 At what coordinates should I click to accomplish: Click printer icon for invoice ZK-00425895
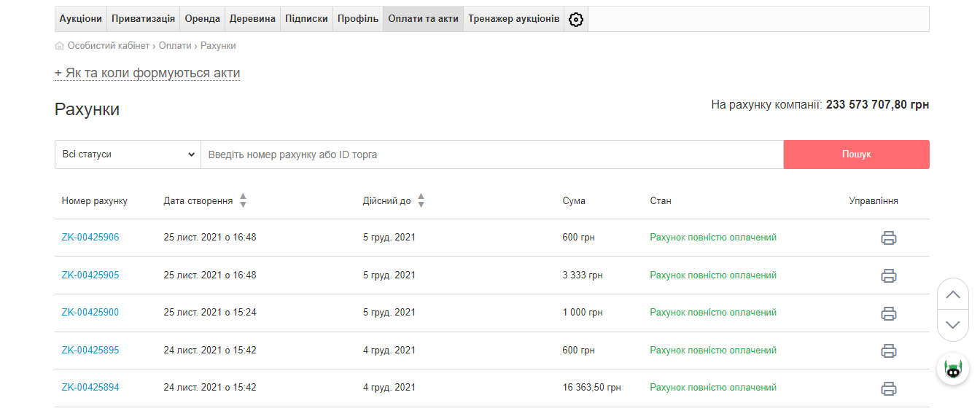888,351
